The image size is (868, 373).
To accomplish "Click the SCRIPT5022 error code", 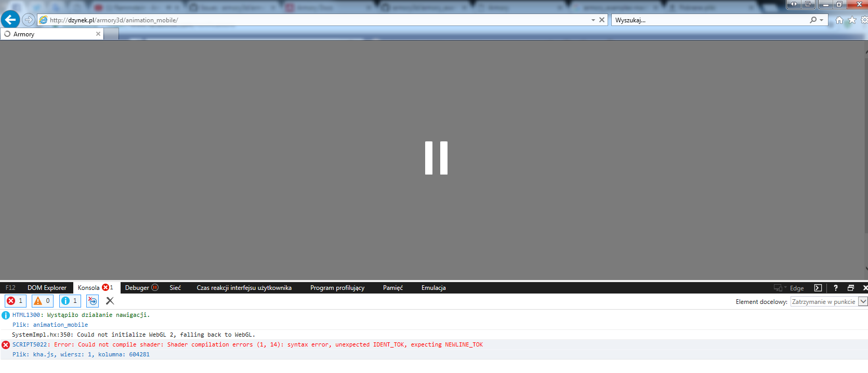I will click(30, 344).
